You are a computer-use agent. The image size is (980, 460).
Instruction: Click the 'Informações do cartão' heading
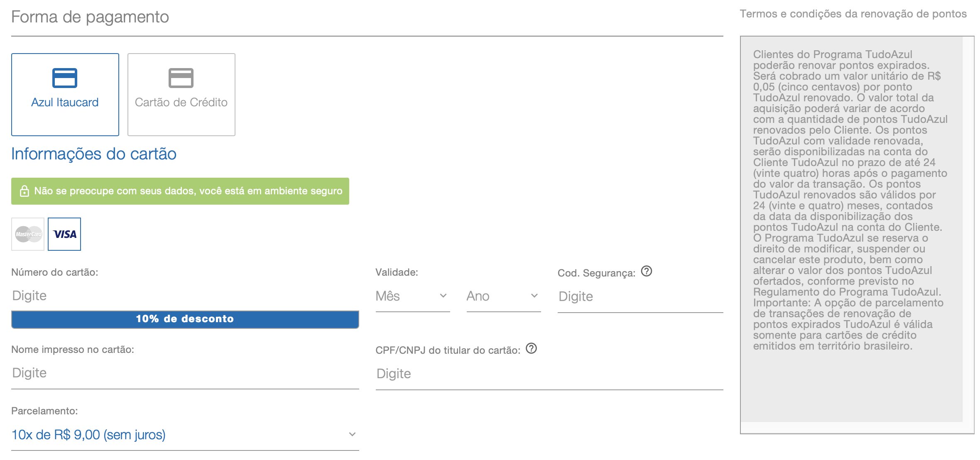94,154
